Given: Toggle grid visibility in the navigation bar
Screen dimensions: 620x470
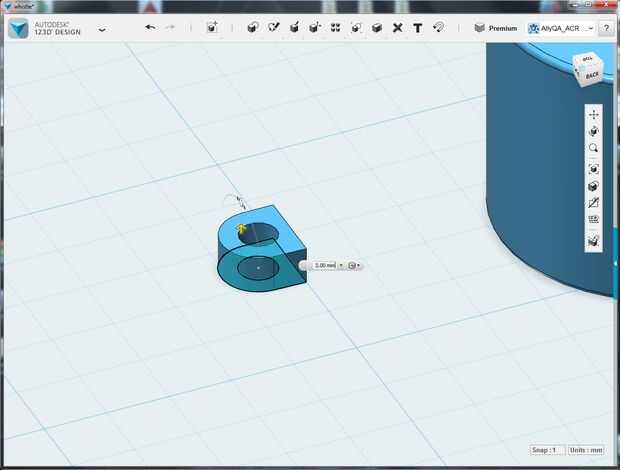Looking at the screenshot, I should pos(593,219).
